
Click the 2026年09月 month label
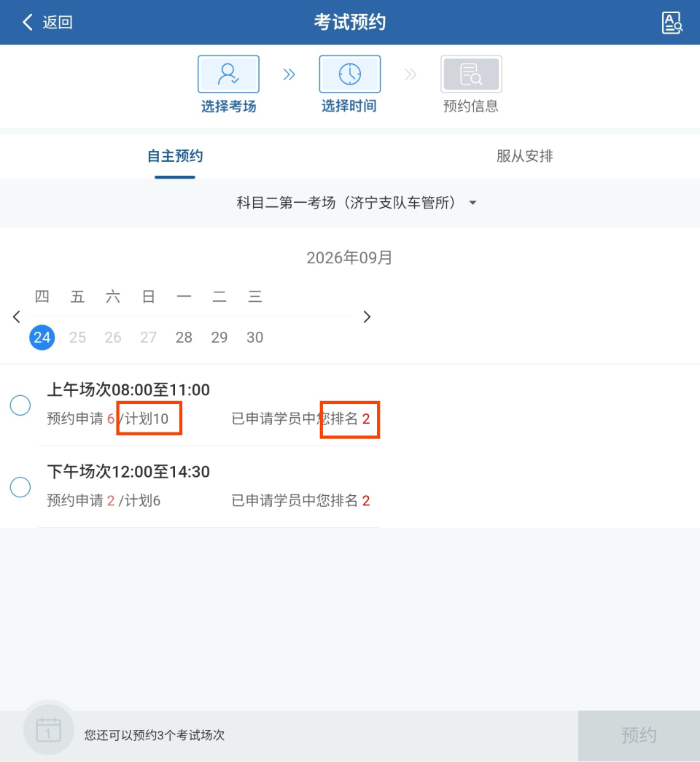[x=349, y=257]
